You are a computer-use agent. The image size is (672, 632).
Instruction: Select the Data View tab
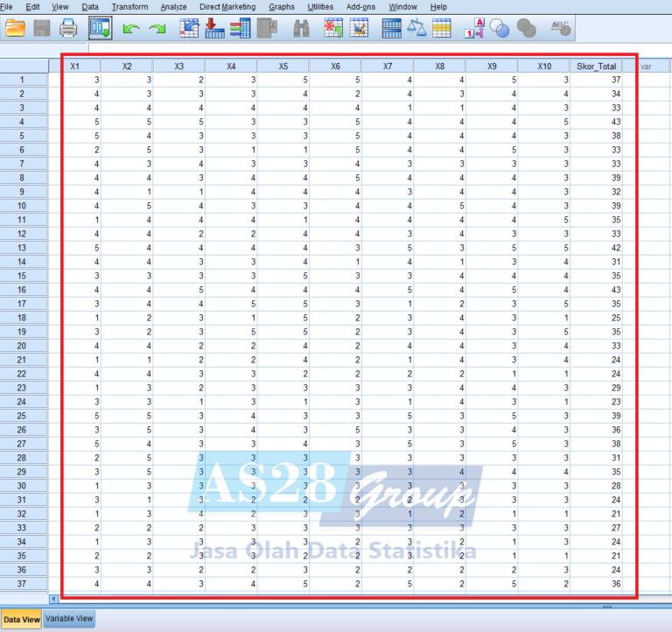point(22,618)
